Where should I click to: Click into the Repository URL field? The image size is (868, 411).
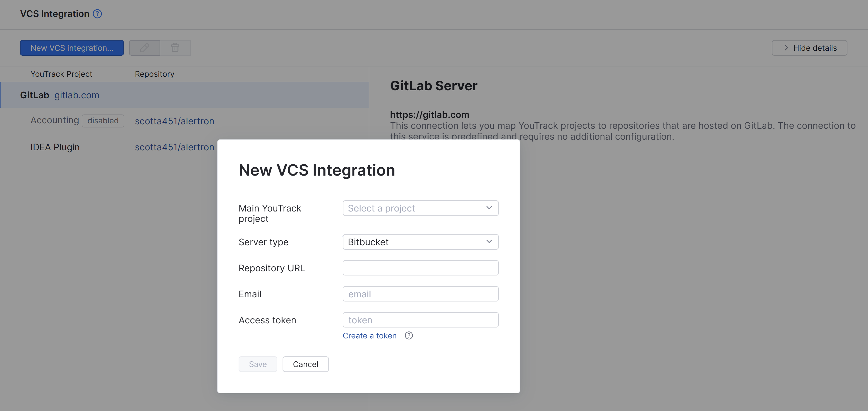click(x=420, y=267)
